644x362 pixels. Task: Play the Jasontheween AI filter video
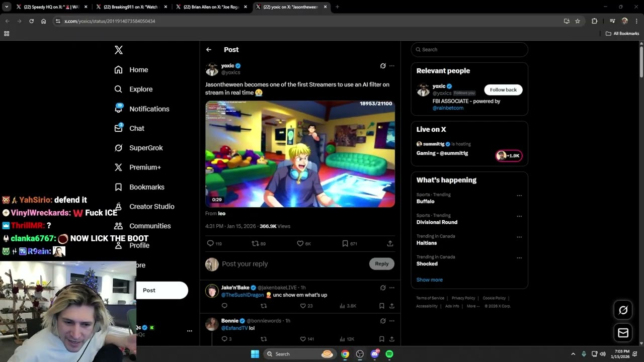click(300, 154)
